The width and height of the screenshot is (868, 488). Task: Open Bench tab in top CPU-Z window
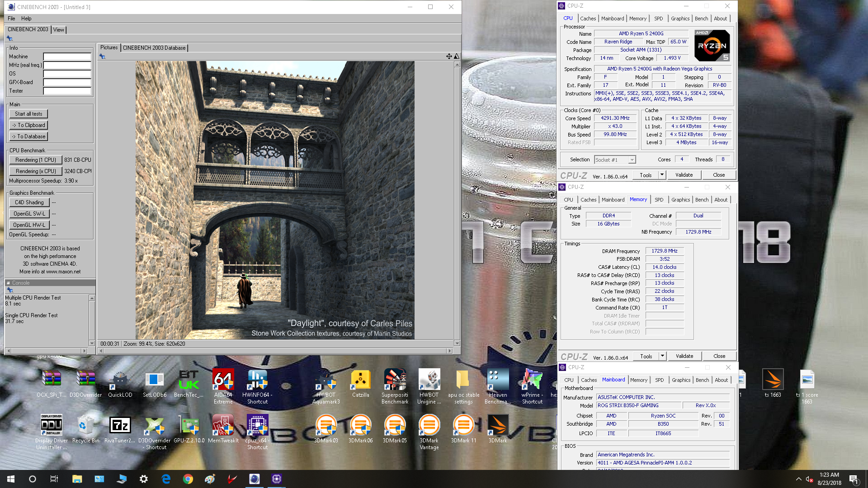[x=701, y=19]
